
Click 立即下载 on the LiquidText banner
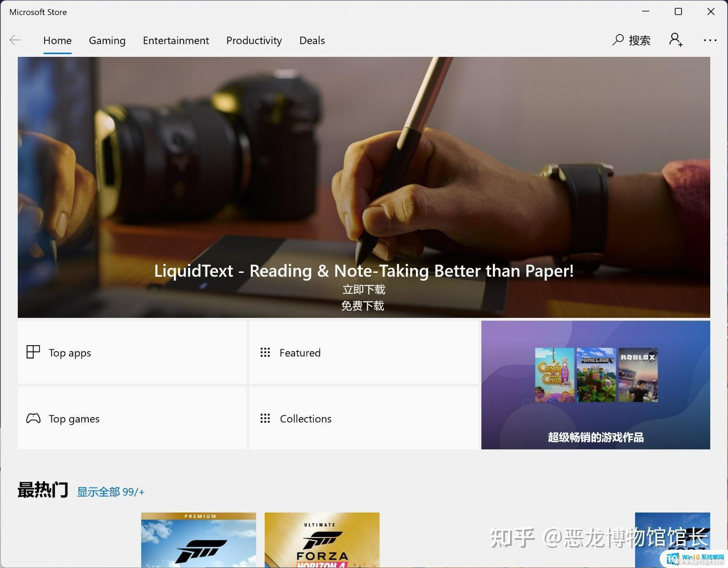[364, 289]
